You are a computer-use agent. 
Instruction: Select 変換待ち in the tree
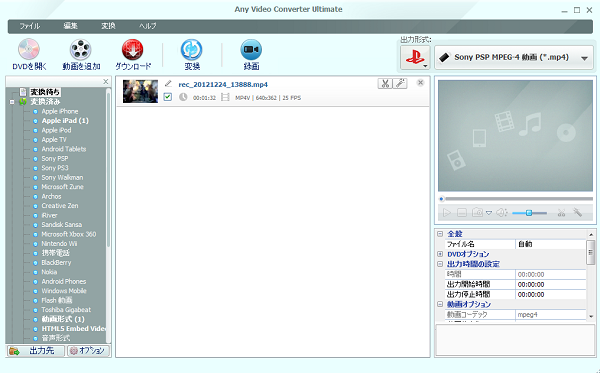click(x=45, y=92)
